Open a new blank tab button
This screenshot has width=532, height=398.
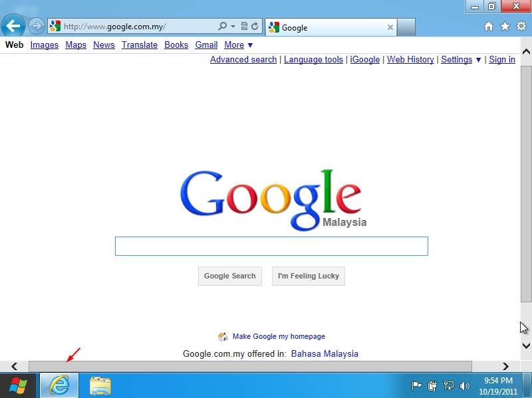tap(406, 27)
